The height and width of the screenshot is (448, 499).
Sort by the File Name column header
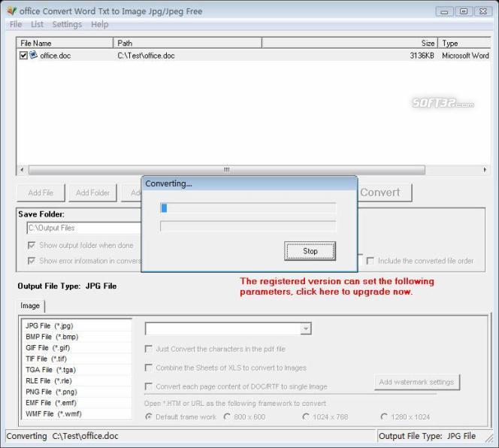65,43
